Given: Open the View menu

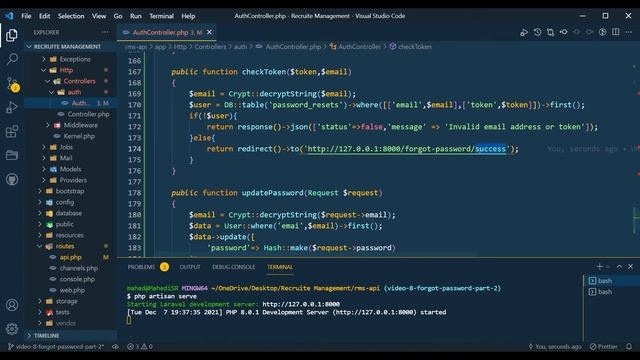Looking at the screenshot, I should pos(99,16).
